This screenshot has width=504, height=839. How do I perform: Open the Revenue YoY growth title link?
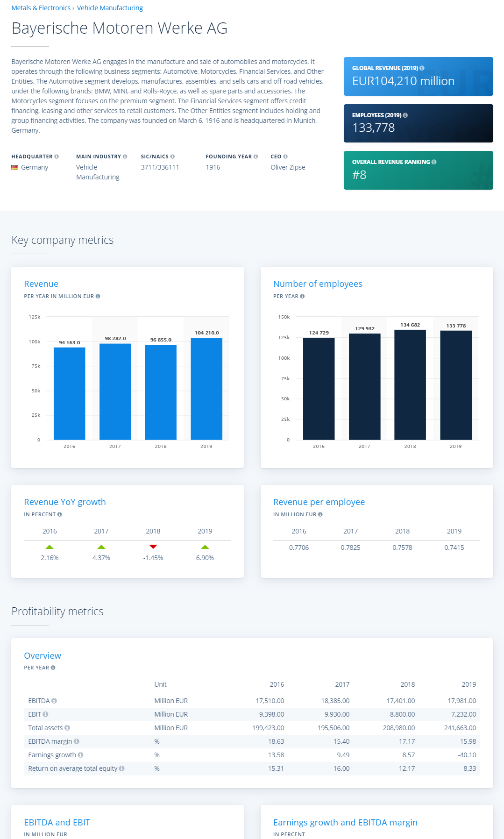[x=65, y=502]
